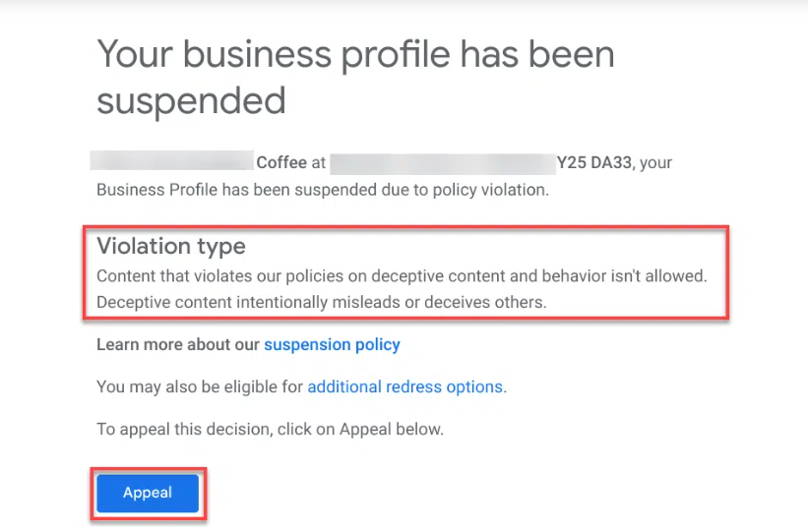
Task: Click the word 'suspended' in the main heading
Action: [x=191, y=99]
